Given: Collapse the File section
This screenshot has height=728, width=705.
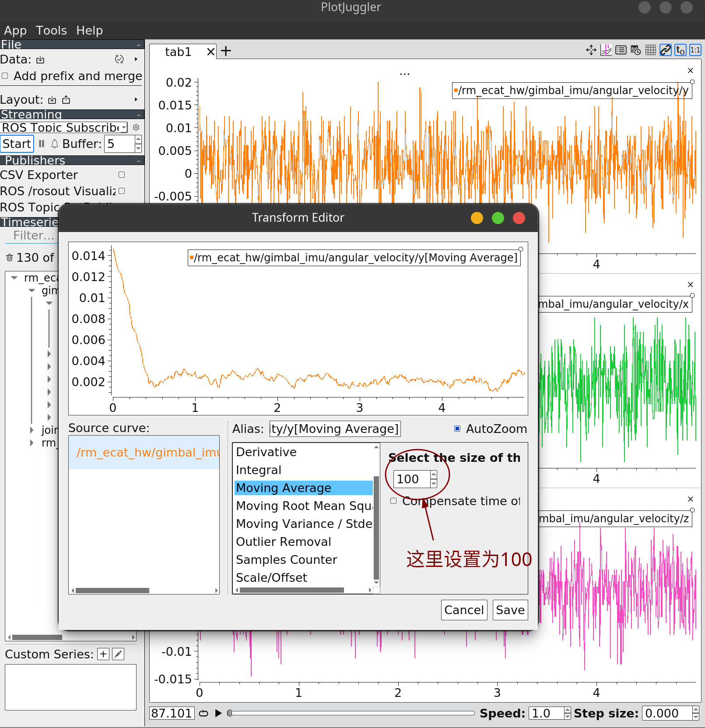Looking at the screenshot, I should [139, 45].
